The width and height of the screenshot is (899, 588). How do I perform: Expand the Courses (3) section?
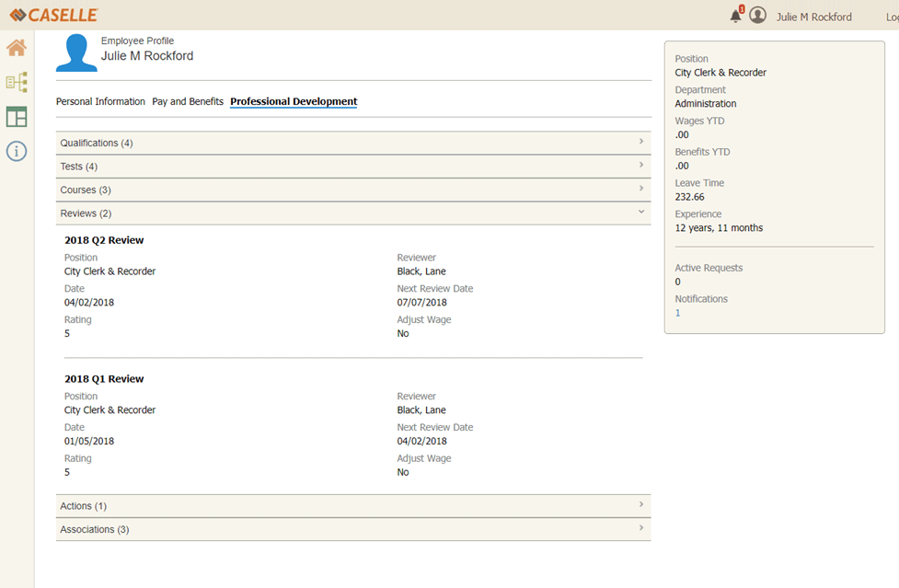pos(352,190)
